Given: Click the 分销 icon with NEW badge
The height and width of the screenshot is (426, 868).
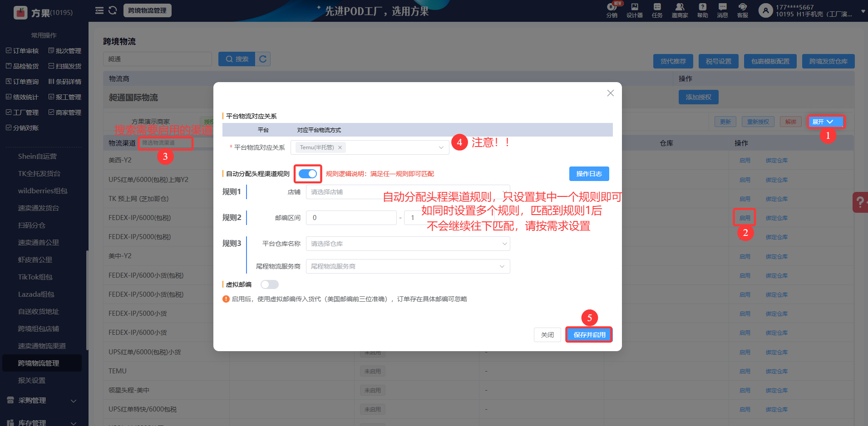Looking at the screenshot, I should tap(612, 10).
